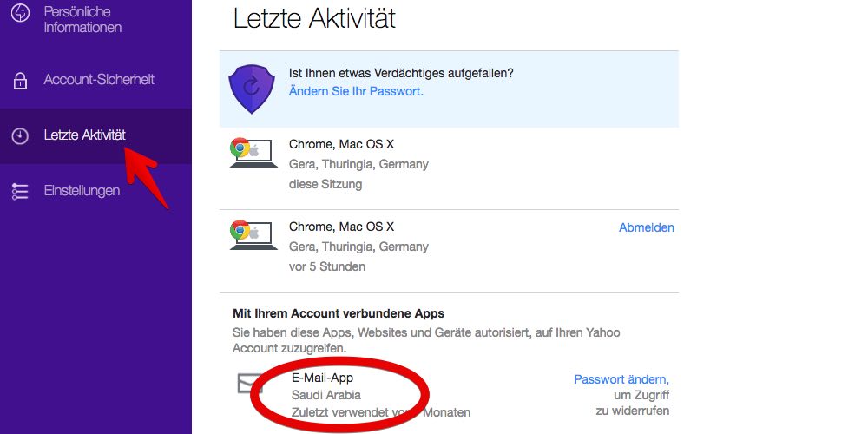Screen dimensions: 868x434
Task: Click the Passwort ändern link
Action: tap(621, 380)
